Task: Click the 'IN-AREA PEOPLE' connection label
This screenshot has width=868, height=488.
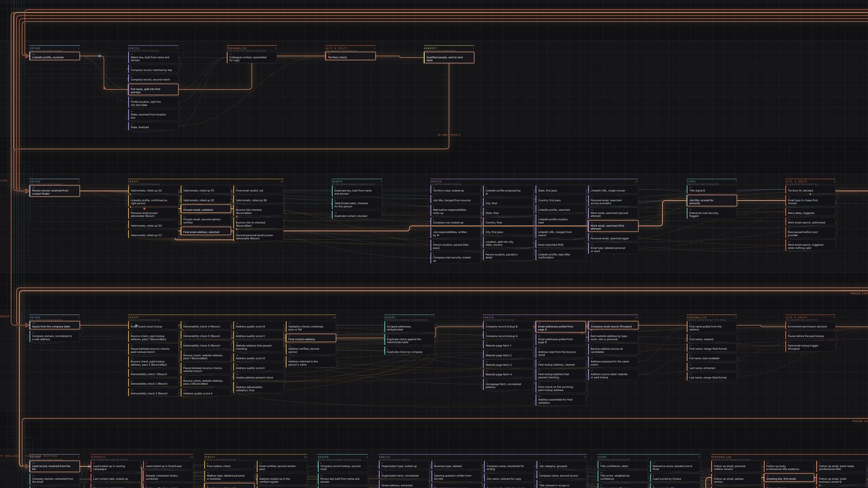Action: (x=449, y=134)
